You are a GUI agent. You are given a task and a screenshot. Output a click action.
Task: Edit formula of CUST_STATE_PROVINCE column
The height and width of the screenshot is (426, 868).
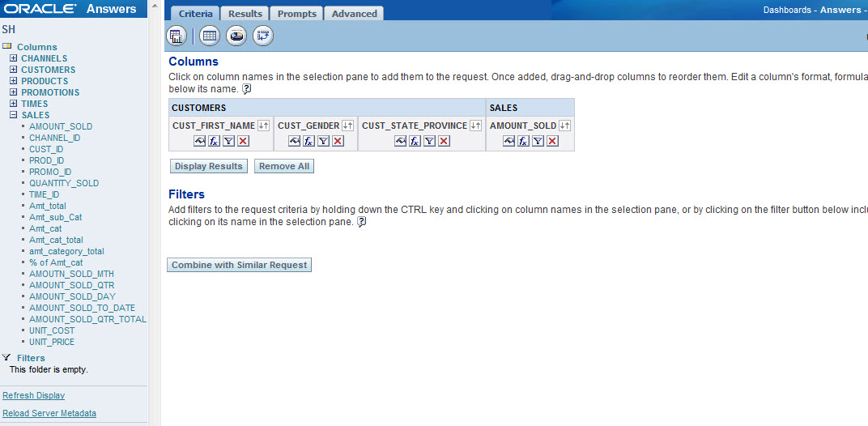coord(415,141)
